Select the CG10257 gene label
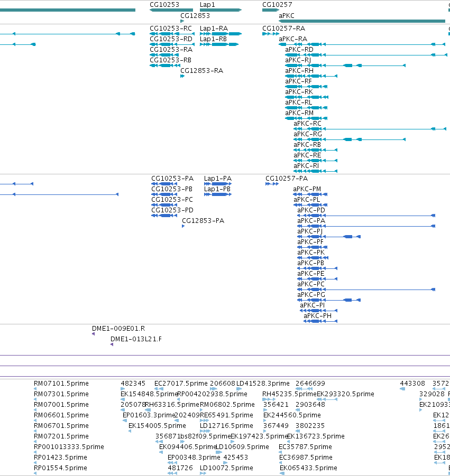This screenshot has width=450, height=476. coord(277,5)
